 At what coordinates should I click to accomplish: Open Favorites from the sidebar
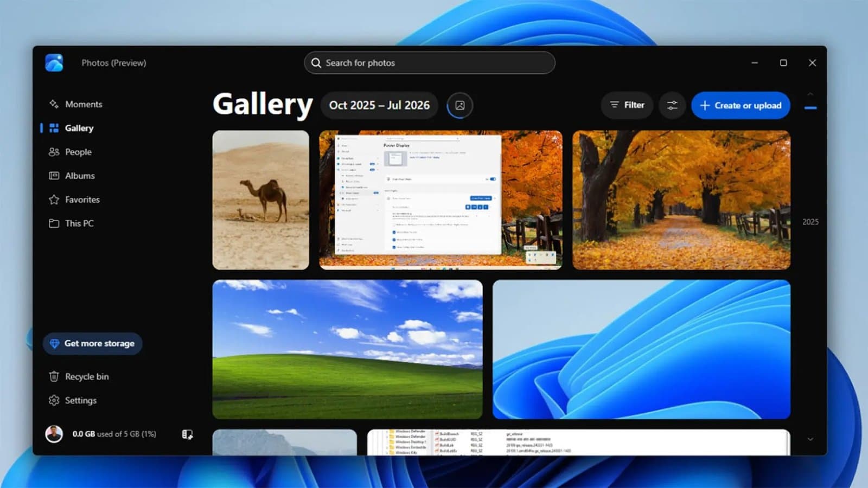click(74, 200)
